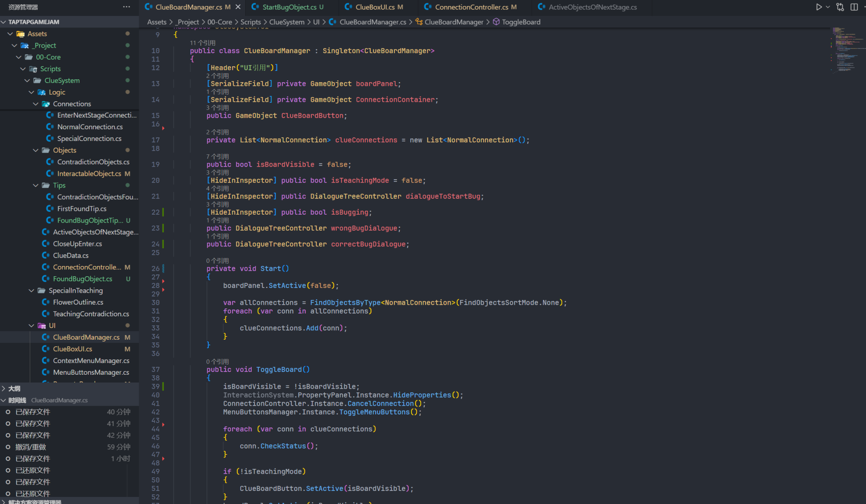Viewport: 866px width, 504px height.
Task: Switch to the StartBugObject.cs tab
Action: point(289,7)
